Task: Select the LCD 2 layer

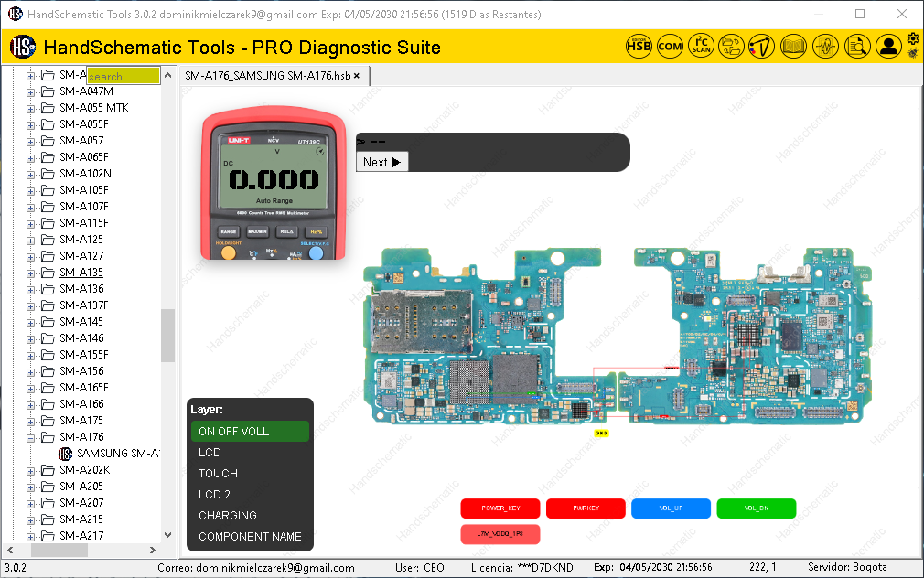Action: click(250, 495)
